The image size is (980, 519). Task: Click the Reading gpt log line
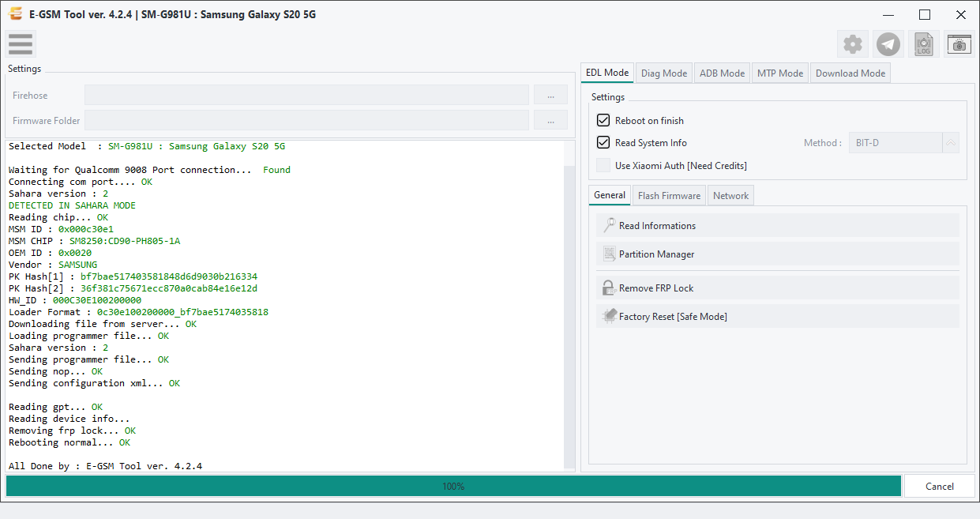[55, 407]
